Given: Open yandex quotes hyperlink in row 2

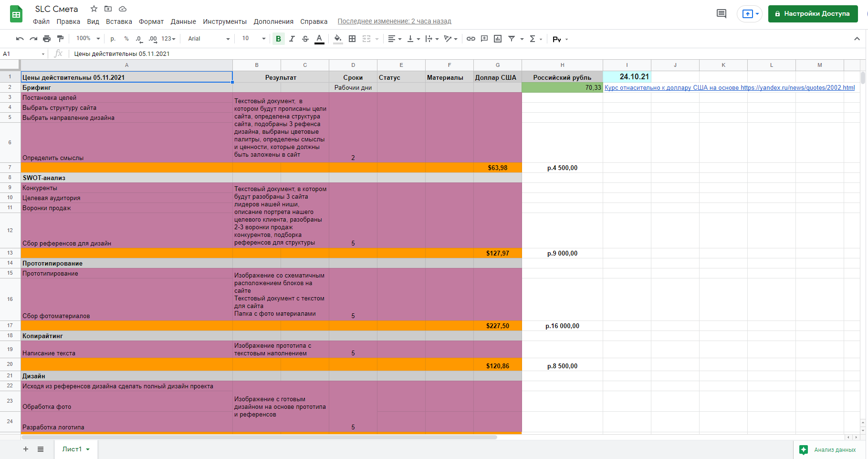Looking at the screenshot, I should [730, 87].
